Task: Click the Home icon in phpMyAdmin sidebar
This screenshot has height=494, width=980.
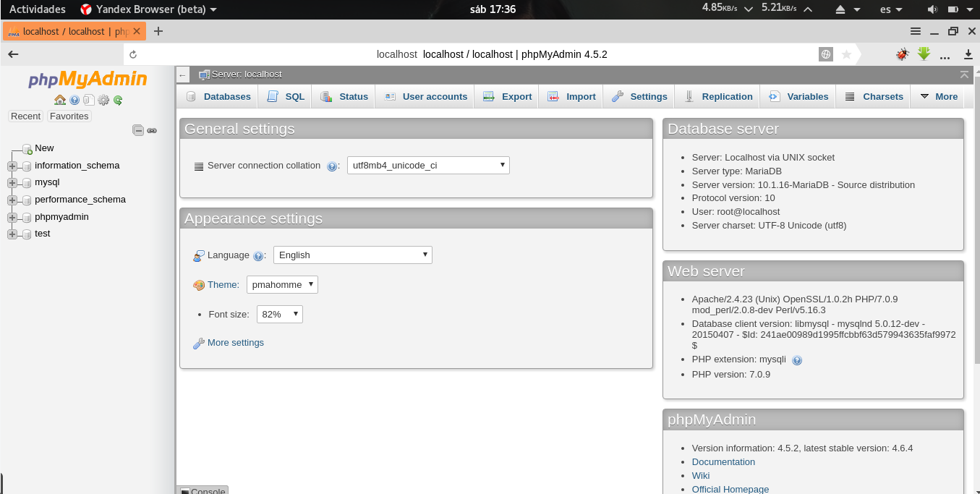Action: [60, 100]
